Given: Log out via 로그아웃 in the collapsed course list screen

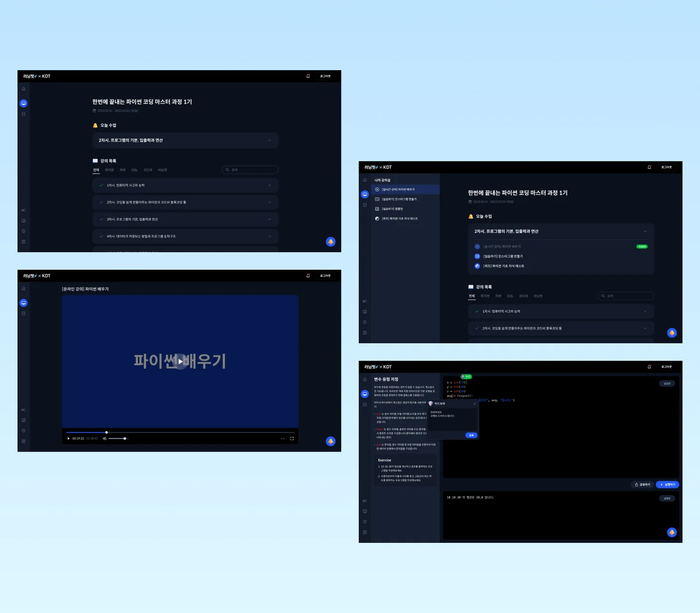Looking at the screenshot, I should (325, 76).
